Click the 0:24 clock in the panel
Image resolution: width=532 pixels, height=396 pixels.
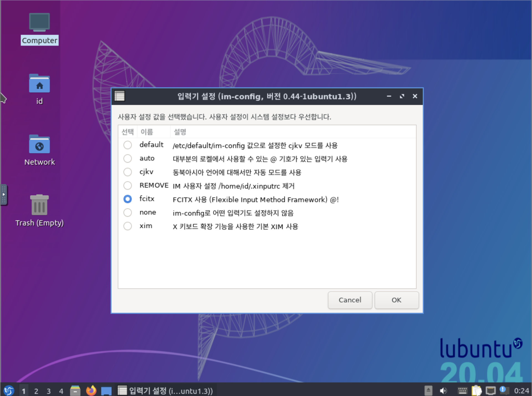pyautogui.click(x=521, y=391)
